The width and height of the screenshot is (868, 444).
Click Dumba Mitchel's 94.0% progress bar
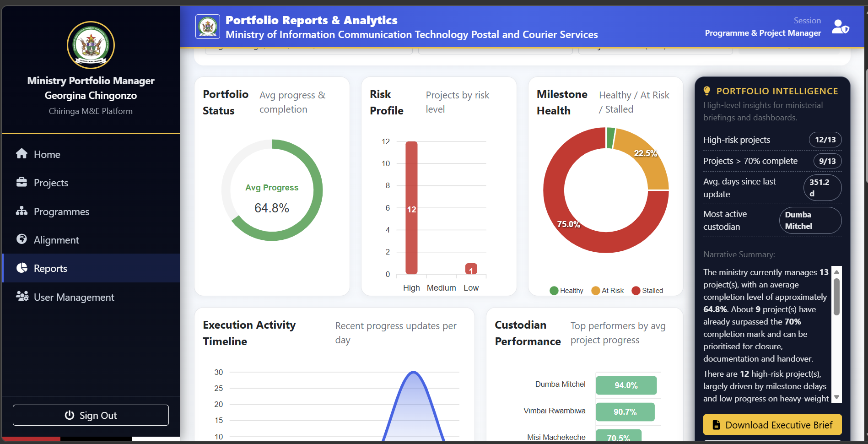tap(626, 385)
